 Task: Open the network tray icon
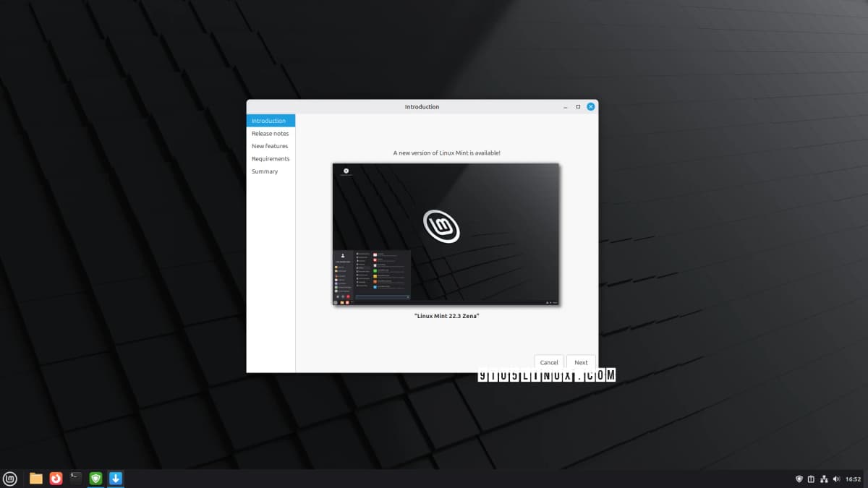[x=824, y=479]
